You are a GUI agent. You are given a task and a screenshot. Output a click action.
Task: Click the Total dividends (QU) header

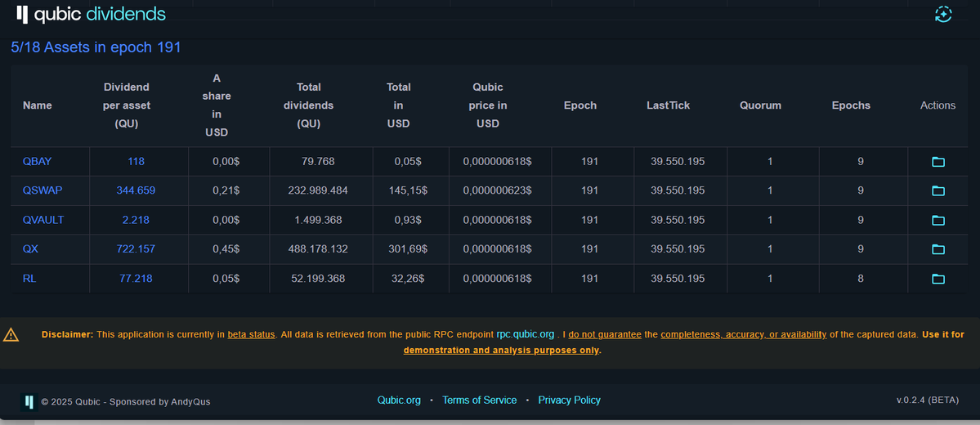pyautogui.click(x=309, y=105)
